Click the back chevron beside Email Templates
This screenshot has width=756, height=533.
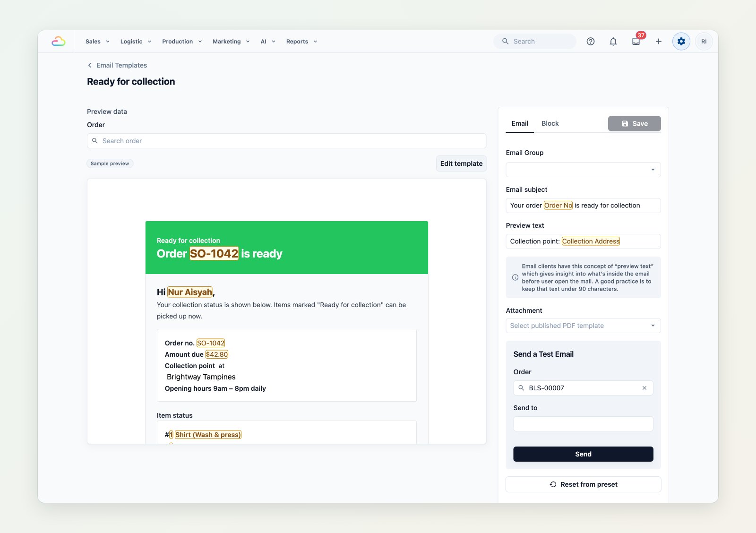click(x=90, y=65)
